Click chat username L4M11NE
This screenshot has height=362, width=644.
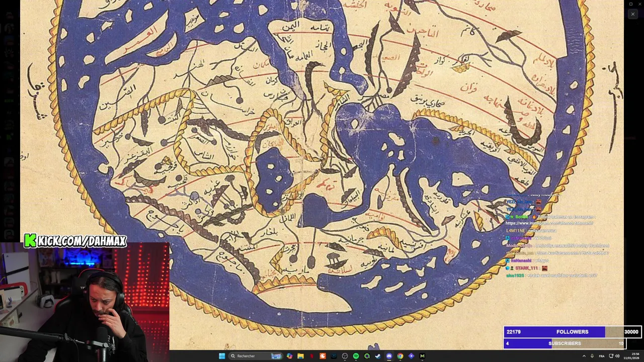pyautogui.click(x=515, y=231)
